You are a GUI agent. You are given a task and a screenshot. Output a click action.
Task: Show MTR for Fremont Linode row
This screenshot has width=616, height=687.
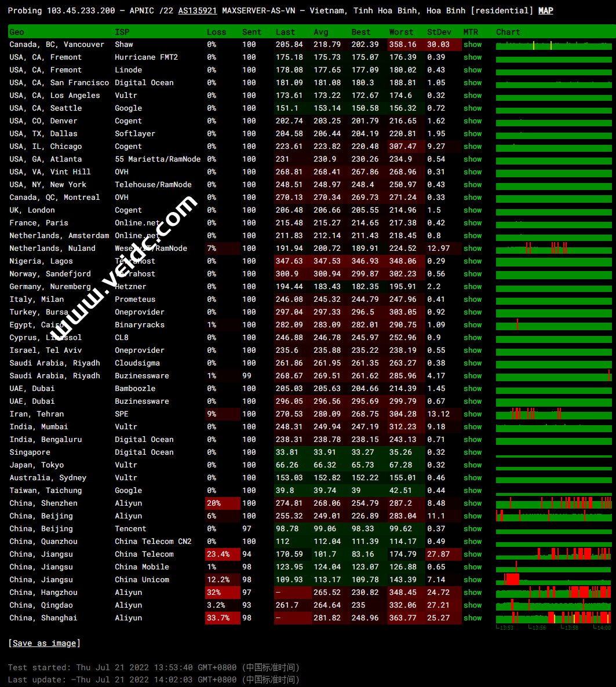473,70
